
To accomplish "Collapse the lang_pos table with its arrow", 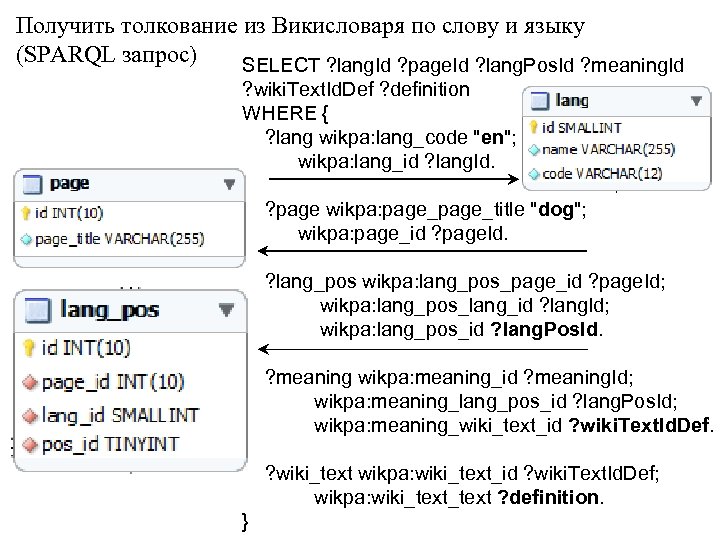I will pos(226,310).
